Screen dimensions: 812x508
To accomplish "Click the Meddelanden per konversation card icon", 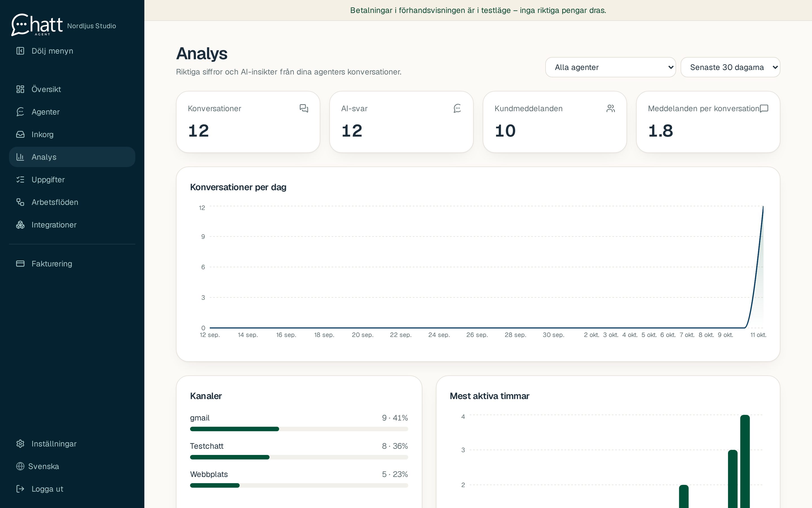I will point(764,108).
